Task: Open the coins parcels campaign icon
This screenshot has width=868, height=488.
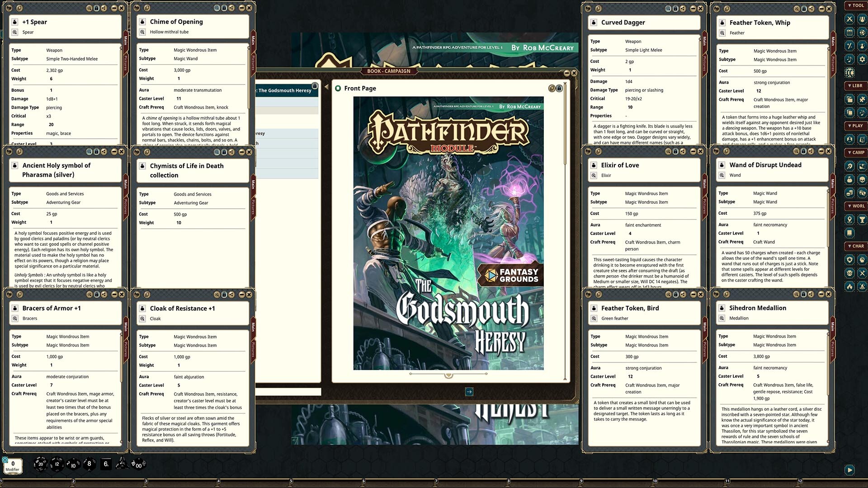Action: (x=849, y=193)
